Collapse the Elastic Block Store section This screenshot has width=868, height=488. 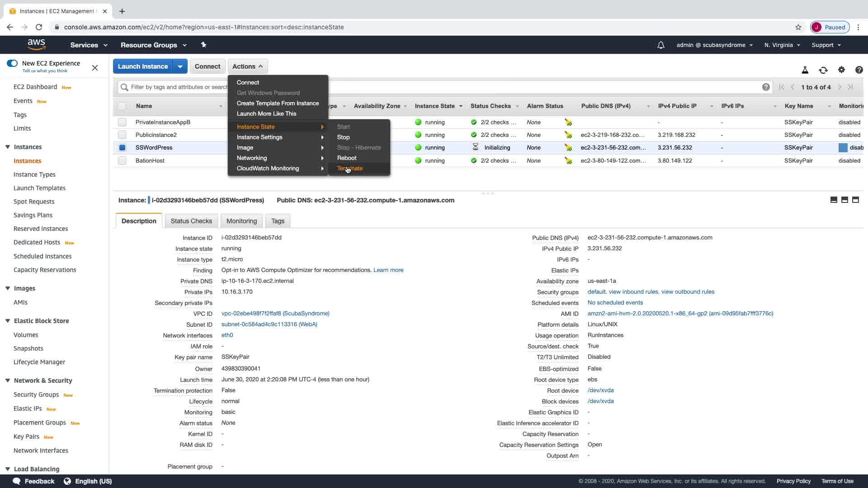[x=8, y=321]
